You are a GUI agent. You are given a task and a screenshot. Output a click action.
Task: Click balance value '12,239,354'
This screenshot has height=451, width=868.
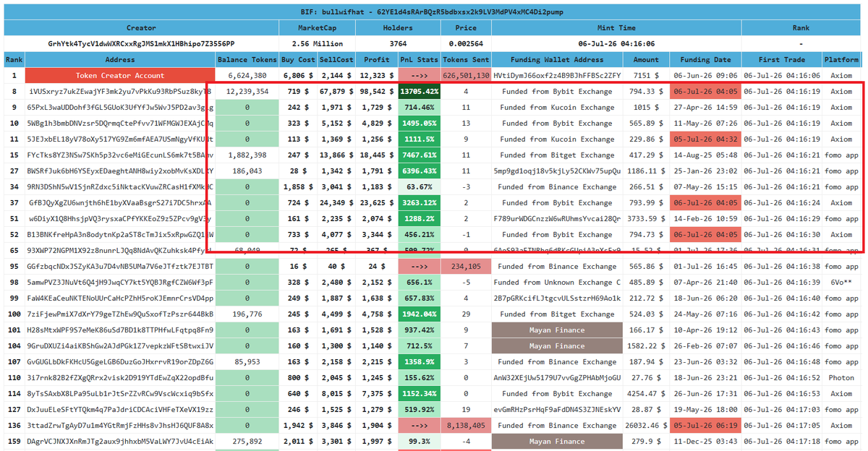(x=247, y=92)
